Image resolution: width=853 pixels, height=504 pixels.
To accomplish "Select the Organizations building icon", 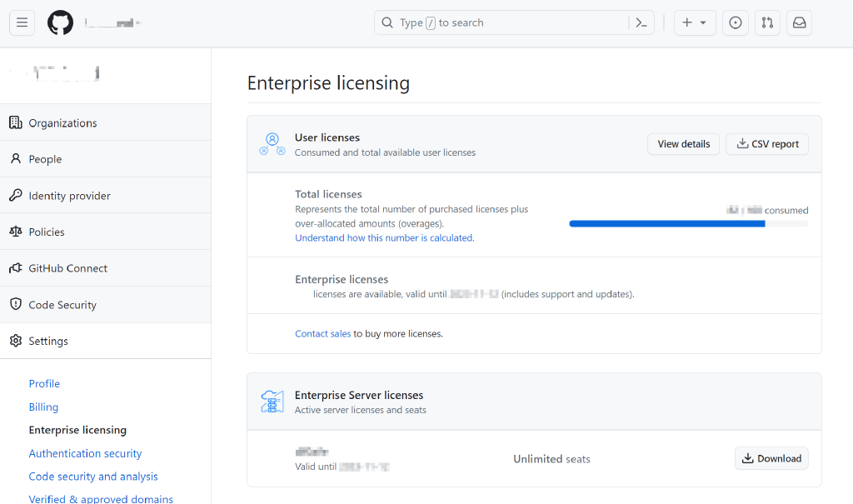I will click(15, 122).
